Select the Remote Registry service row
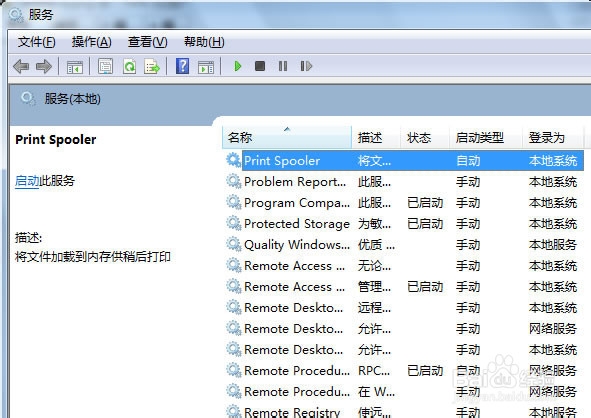 (404, 412)
